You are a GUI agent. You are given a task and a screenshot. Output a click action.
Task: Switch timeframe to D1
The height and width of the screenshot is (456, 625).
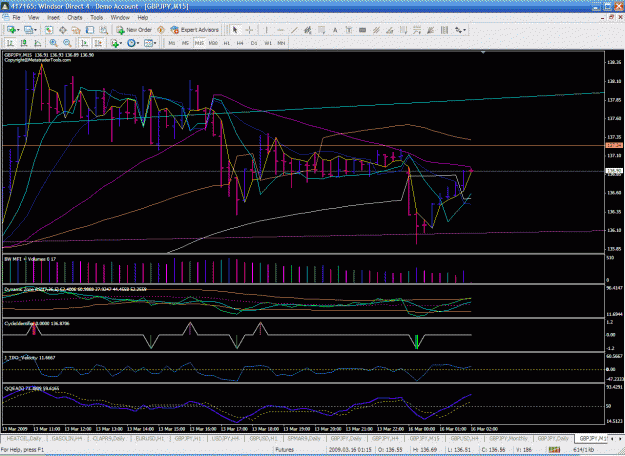pyautogui.click(x=254, y=43)
